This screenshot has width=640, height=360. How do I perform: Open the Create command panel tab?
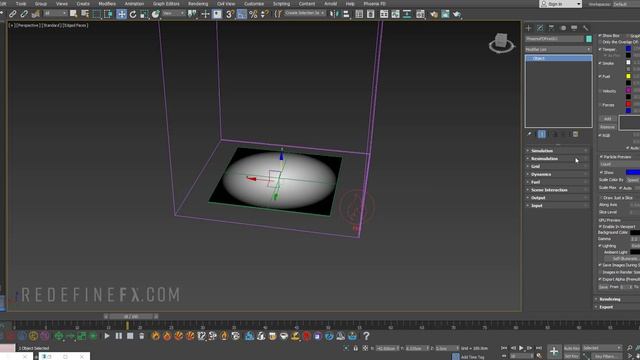529,28
